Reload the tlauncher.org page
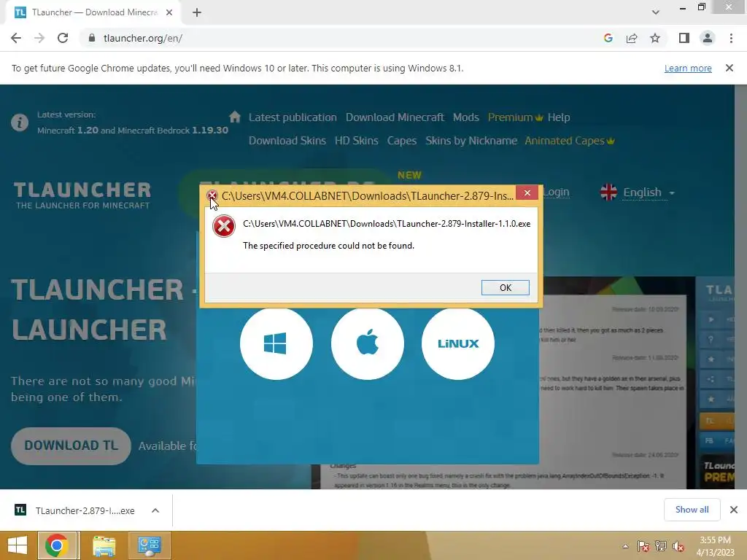The width and height of the screenshot is (747, 560). pyautogui.click(x=63, y=38)
